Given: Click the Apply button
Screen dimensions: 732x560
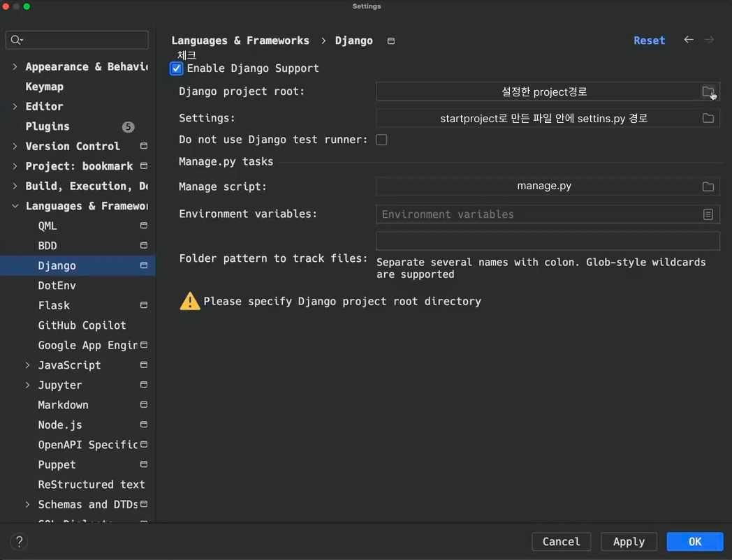Looking at the screenshot, I should click(x=629, y=541).
